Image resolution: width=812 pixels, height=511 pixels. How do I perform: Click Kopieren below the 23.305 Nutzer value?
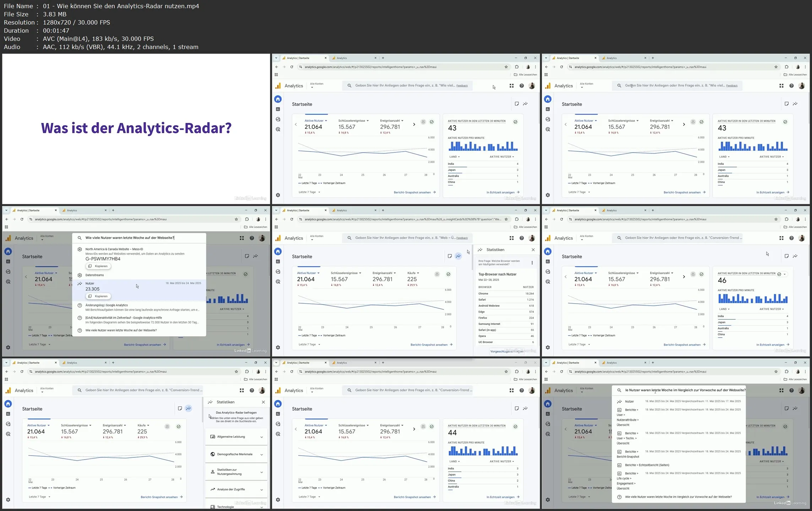[98, 296]
